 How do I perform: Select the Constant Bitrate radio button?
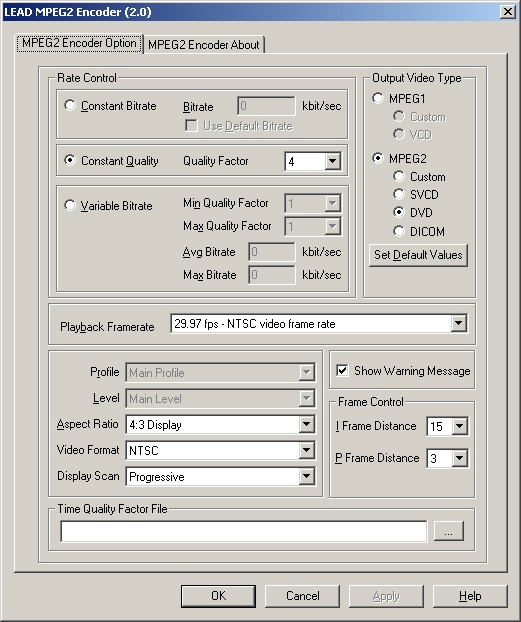point(70,106)
